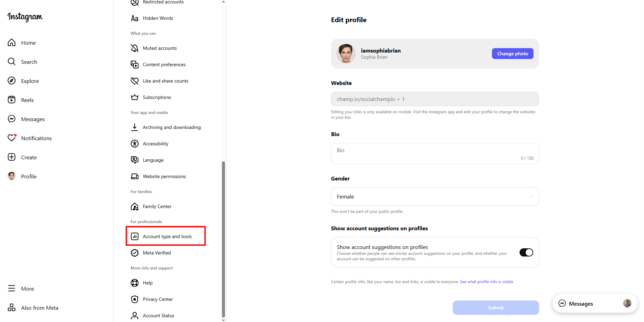The height and width of the screenshot is (322, 644).
Task: Click the Explore compass icon
Action: (x=12, y=81)
